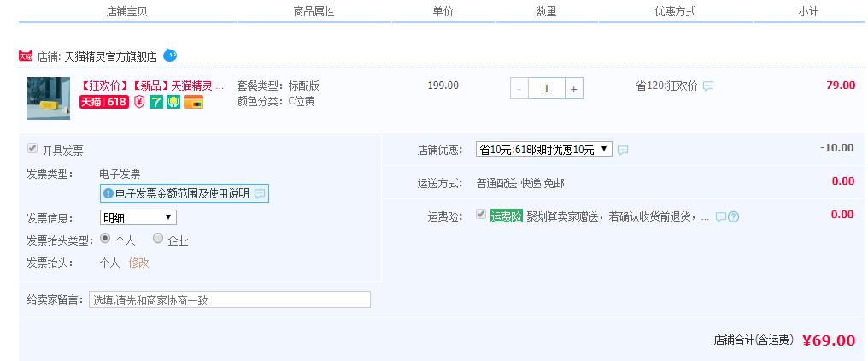Click the 颜色分类：C位黄 attribute text

coord(276,102)
